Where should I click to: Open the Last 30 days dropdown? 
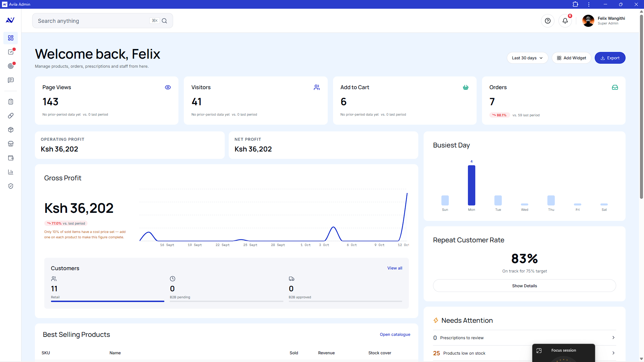[x=527, y=58]
